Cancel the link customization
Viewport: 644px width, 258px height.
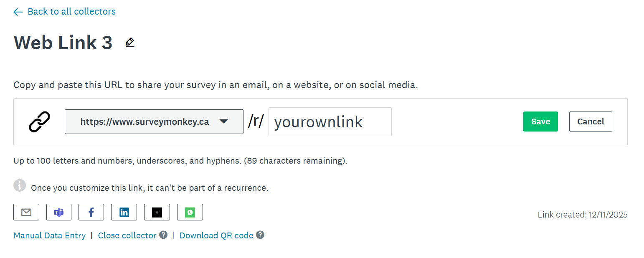tap(591, 121)
